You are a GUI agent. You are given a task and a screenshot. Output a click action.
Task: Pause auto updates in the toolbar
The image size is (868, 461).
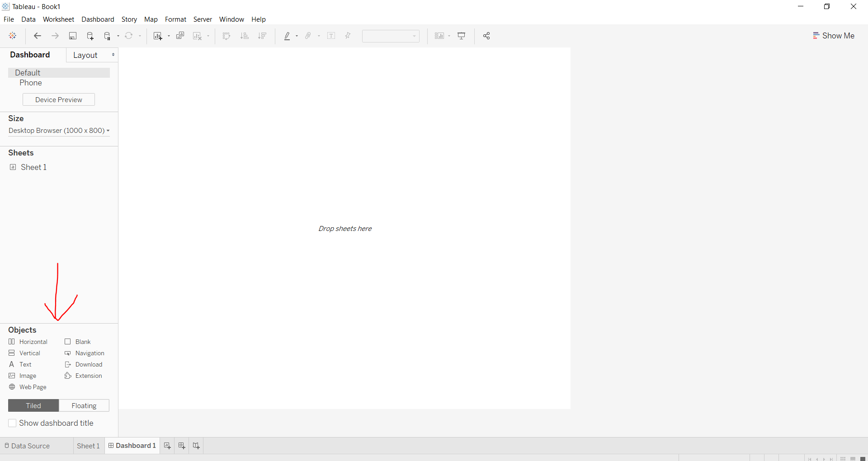(x=108, y=36)
